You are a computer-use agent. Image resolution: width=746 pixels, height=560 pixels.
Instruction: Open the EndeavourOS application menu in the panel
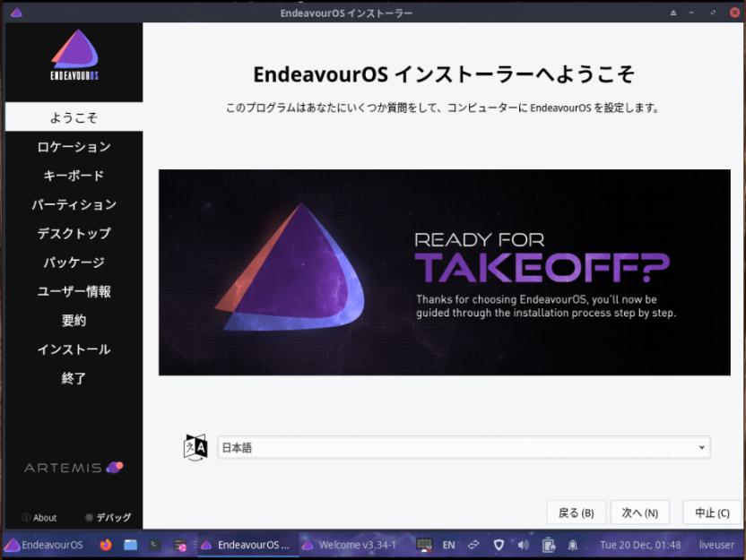pyautogui.click(x=44, y=545)
